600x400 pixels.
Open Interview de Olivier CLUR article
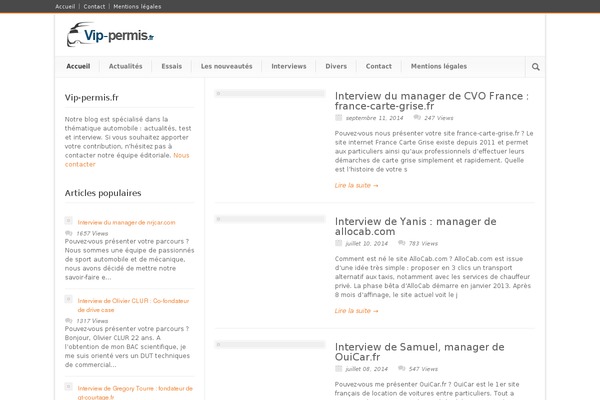point(133,305)
